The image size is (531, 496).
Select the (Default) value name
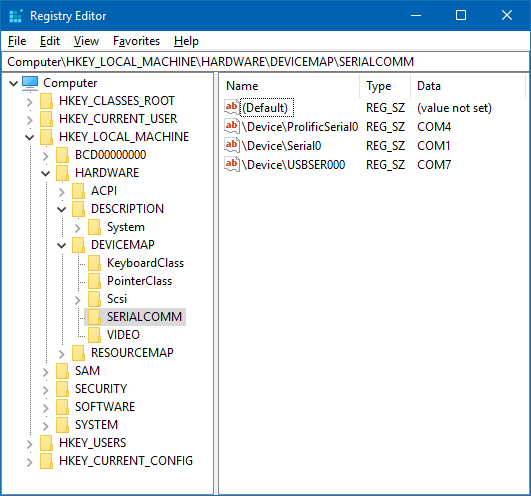point(266,108)
